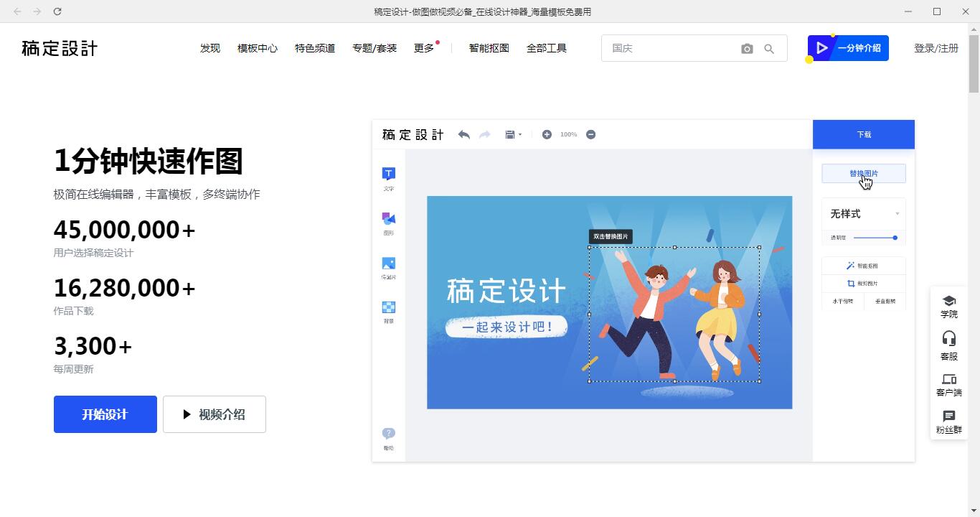Image resolution: width=980 pixels, height=517 pixels.
Task: Click the 稿定设计 title text on the canvas
Action: [x=507, y=291]
